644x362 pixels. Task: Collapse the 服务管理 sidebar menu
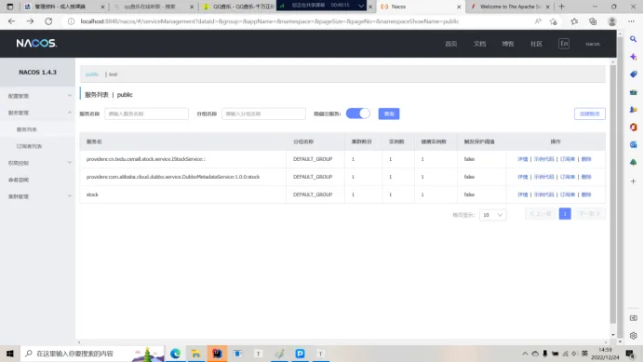(37, 113)
